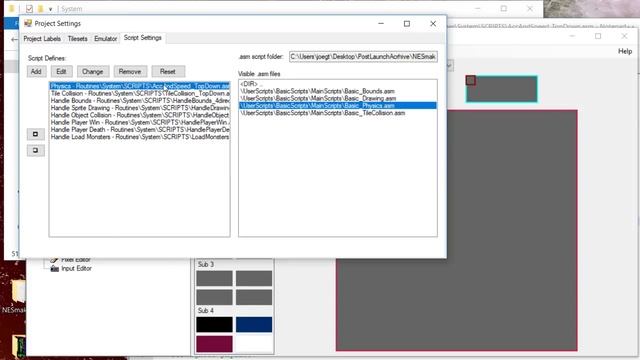The image size is (640, 360).
Task: Select the Handle Player Death define row
Action: 140,130
